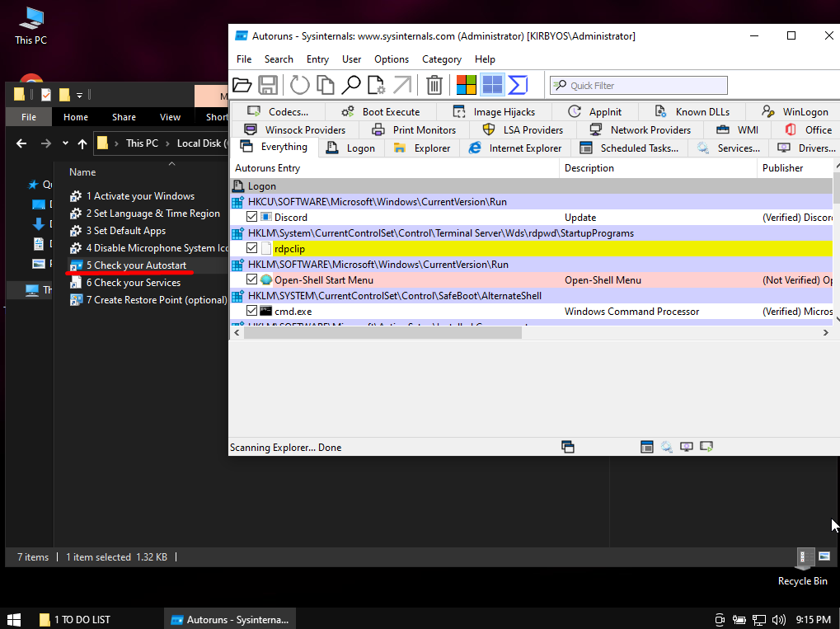Screen dimensions: 840x629
Task: Click the Copy toolbar icon in Autoruns
Action: click(x=325, y=85)
